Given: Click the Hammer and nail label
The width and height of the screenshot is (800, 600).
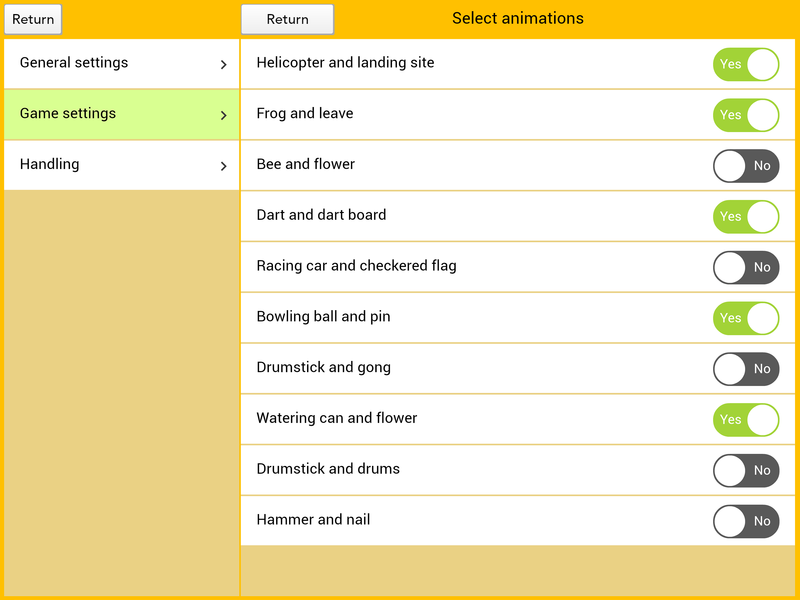Looking at the screenshot, I should [x=313, y=520].
